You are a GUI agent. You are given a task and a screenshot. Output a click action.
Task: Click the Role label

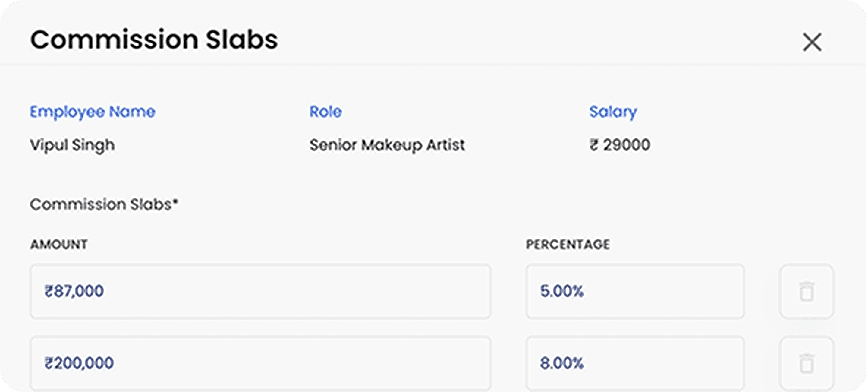[325, 112]
